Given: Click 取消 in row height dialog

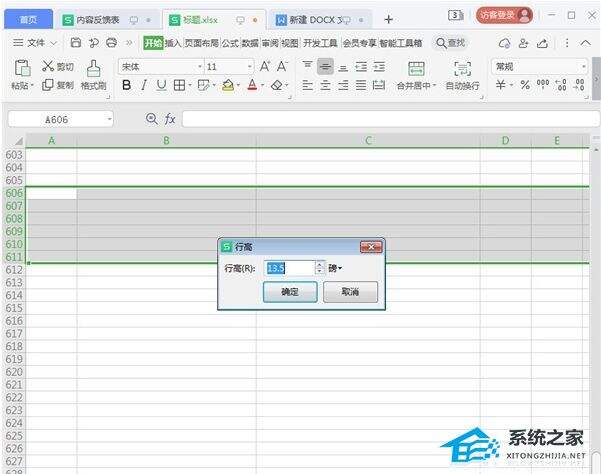Looking at the screenshot, I should [350, 292].
